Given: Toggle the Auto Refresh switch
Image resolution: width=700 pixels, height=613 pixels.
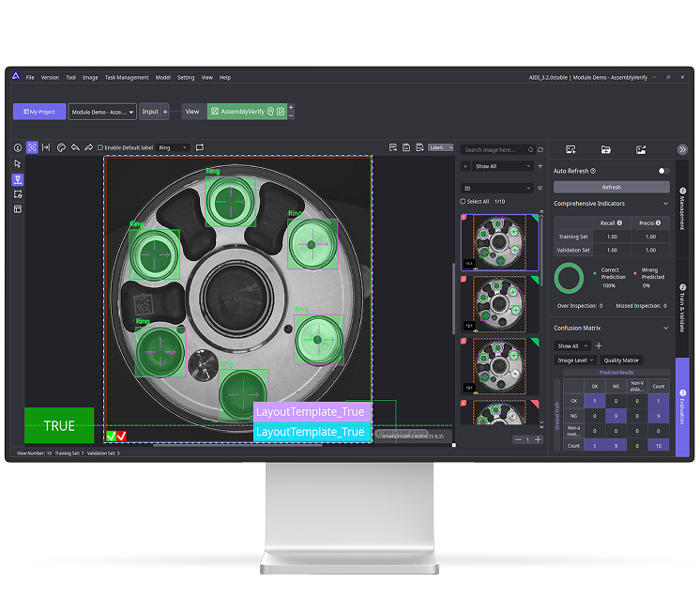Looking at the screenshot, I should [x=662, y=171].
